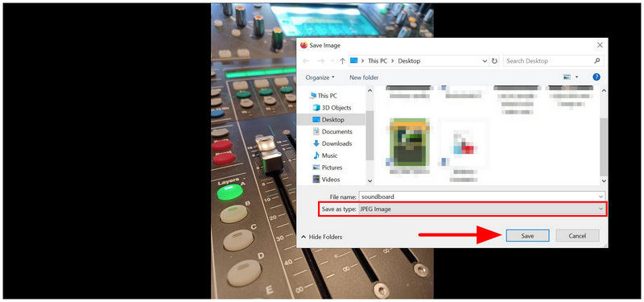The height and width of the screenshot is (302, 644).
Task: Click the navigation pane scroll down arrow
Action: (369, 180)
